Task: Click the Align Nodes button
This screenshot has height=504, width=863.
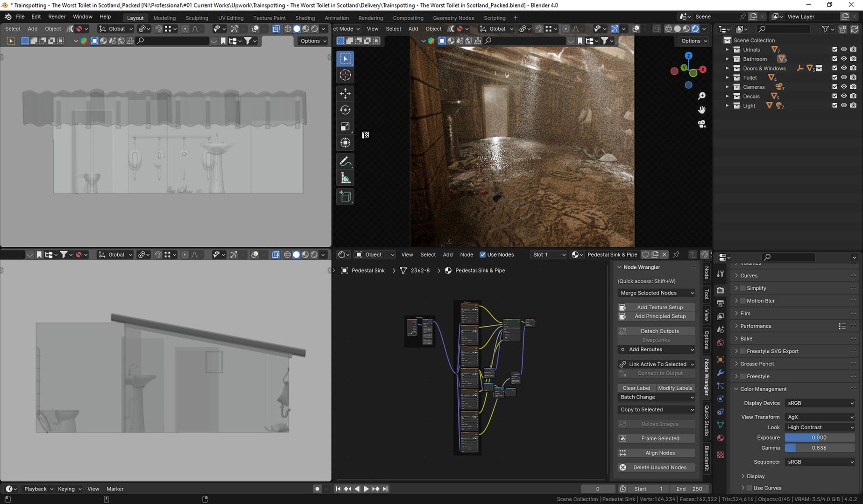Action: [657, 453]
